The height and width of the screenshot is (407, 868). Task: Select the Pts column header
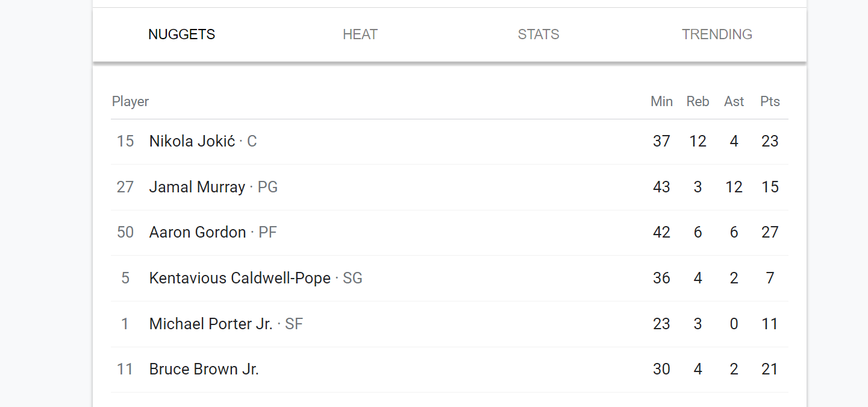[770, 101]
